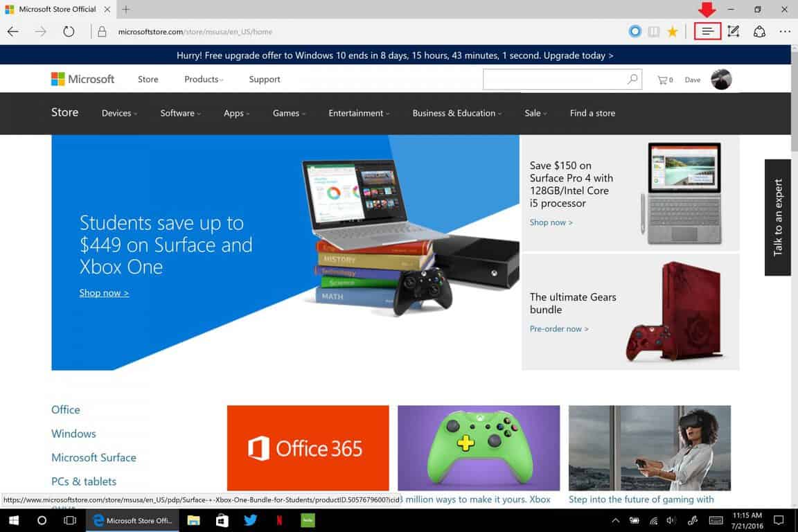Viewport: 798px width, 532px height.
Task: Click the address bar URL
Action: click(x=195, y=32)
